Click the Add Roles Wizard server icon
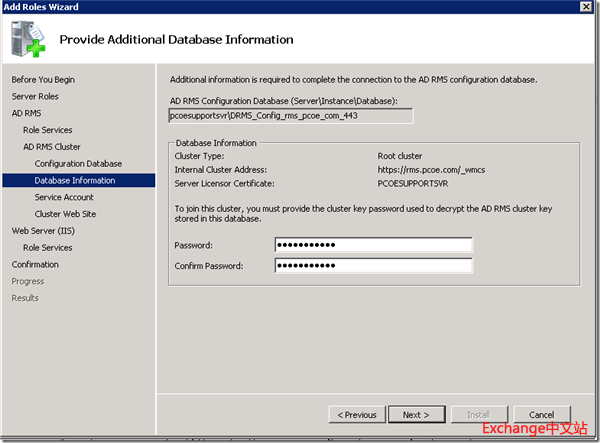 click(30, 40)
